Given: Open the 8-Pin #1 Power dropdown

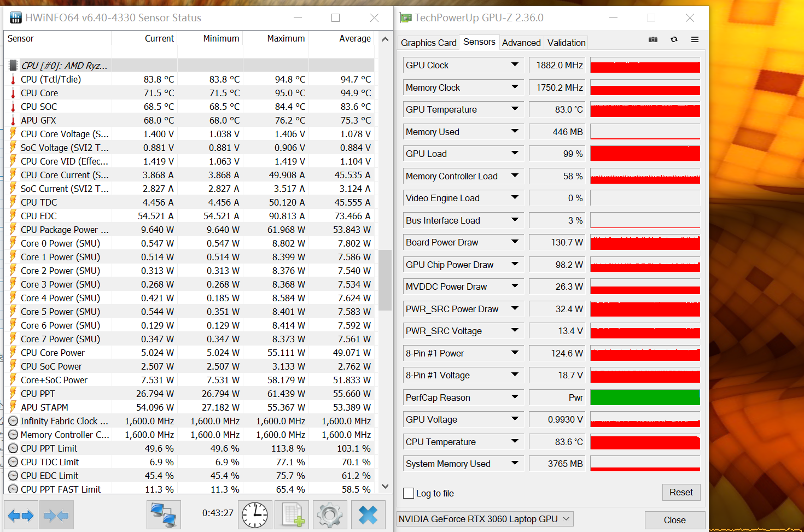Looking at the screenshot, I should (515, 353).
